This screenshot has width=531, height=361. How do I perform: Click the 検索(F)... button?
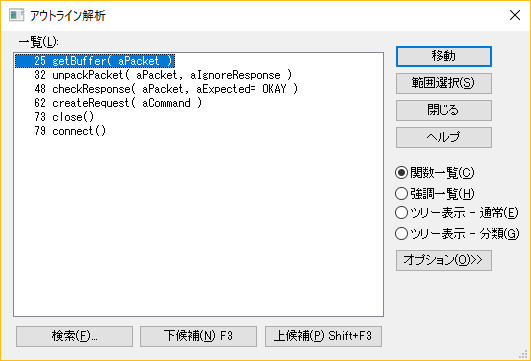click(x=74, y=336)
